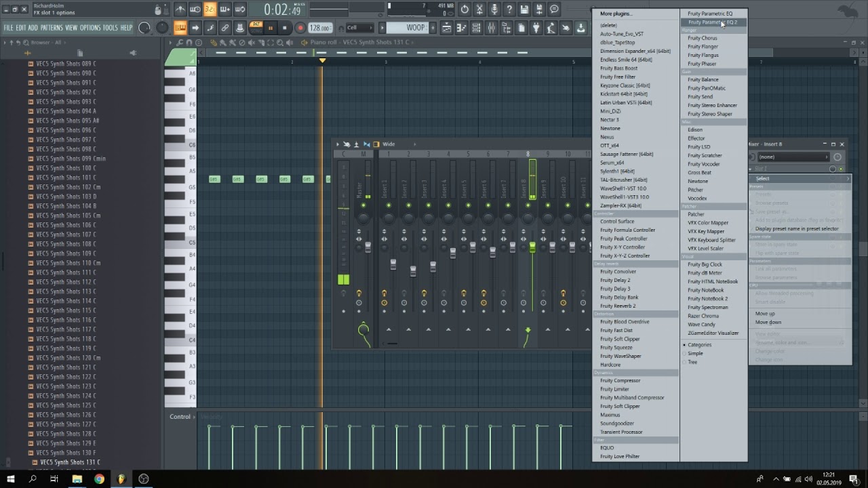Open the TOOLS menu
This screenshot has width=868, height=488.
pyautogui.click(x=110, y=28)
